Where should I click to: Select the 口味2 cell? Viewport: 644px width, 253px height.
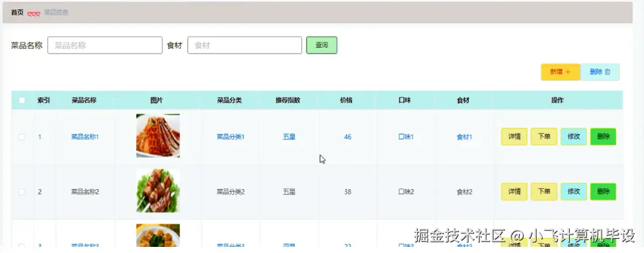(x=406, y=192)
